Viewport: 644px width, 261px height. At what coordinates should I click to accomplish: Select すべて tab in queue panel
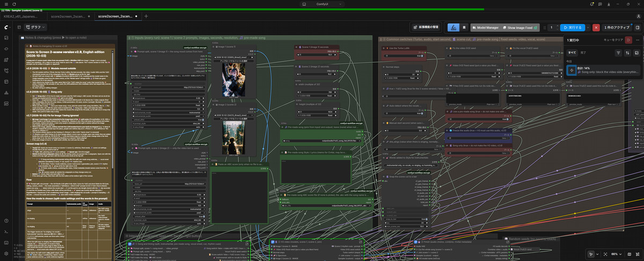[x=572, y=53]
